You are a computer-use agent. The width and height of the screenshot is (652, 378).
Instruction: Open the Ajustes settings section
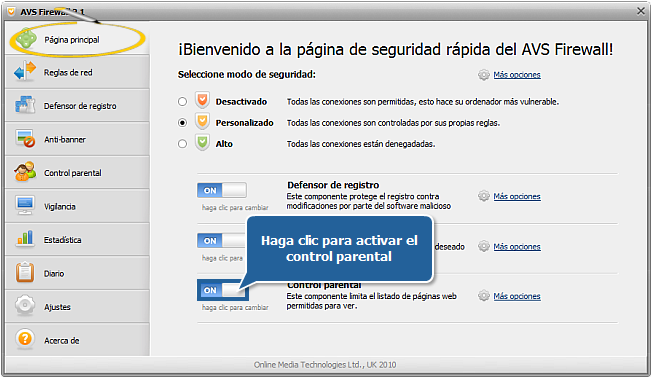pyautogui.click(x=77, y=306)
